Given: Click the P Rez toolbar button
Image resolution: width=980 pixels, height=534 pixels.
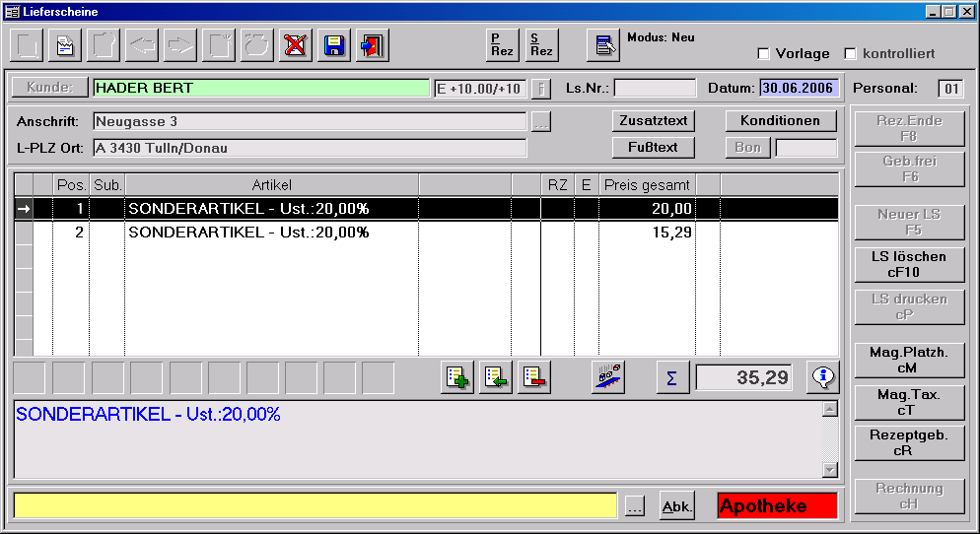Looking at the screenshot, I should 503,45.
